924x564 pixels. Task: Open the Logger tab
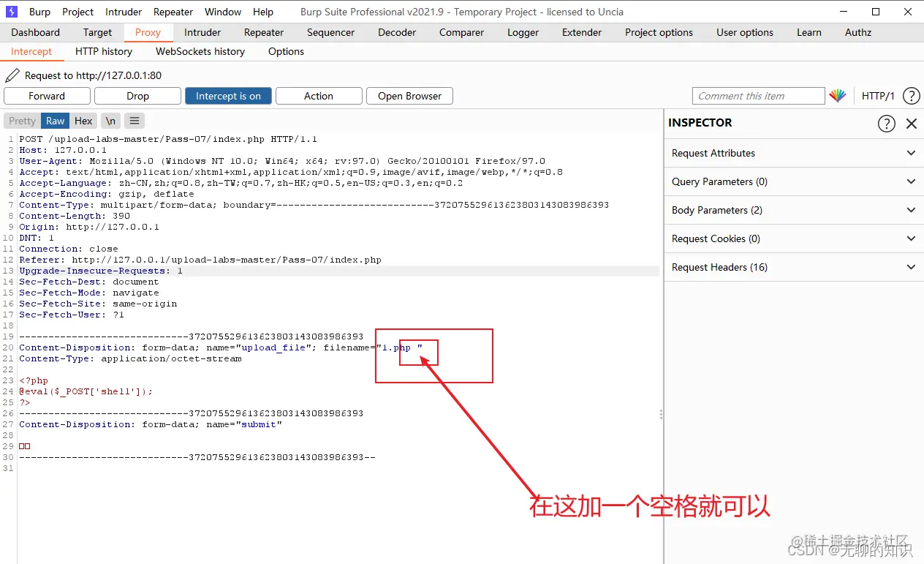[x=523, y=32]
